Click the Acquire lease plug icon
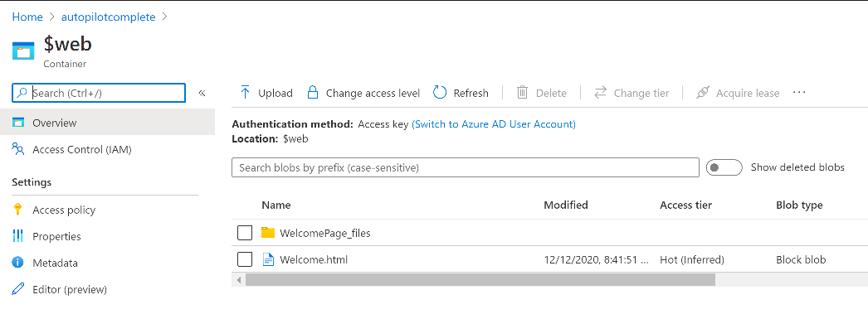 click(703, 93)
